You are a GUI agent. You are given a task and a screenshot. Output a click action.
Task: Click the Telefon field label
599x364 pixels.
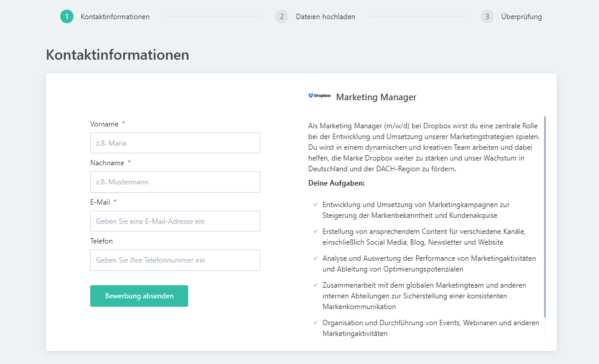point(102,241)
